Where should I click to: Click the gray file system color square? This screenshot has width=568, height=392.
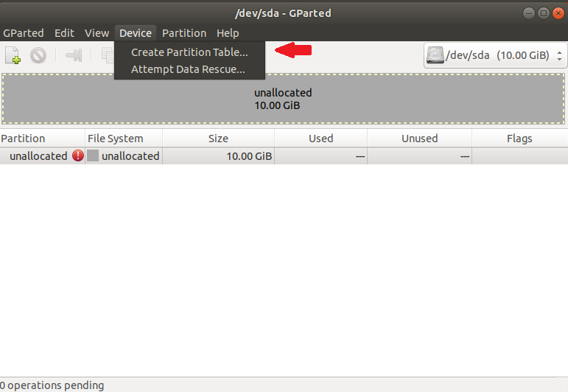93,156
